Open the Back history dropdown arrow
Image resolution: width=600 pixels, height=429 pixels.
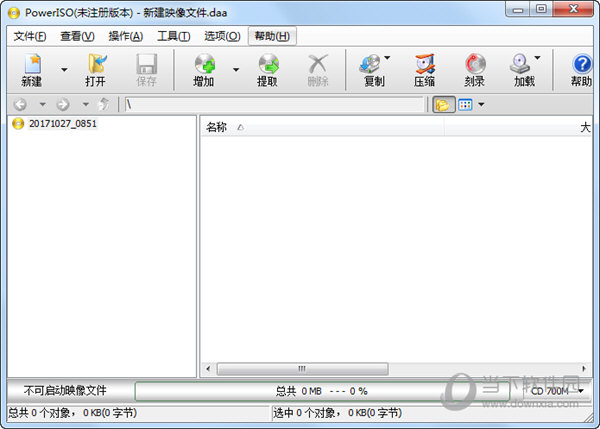[42, 104]
